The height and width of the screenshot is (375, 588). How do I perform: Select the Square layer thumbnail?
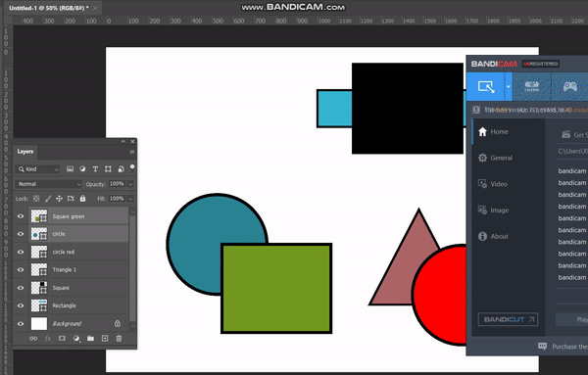click(39, 288)
